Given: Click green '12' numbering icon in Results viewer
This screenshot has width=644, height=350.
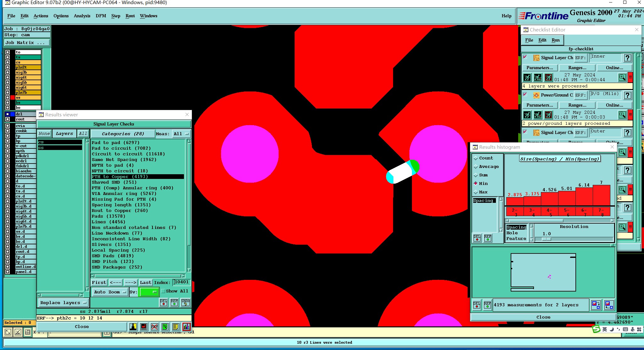Looking at the screenshot, I should point(165,327).
